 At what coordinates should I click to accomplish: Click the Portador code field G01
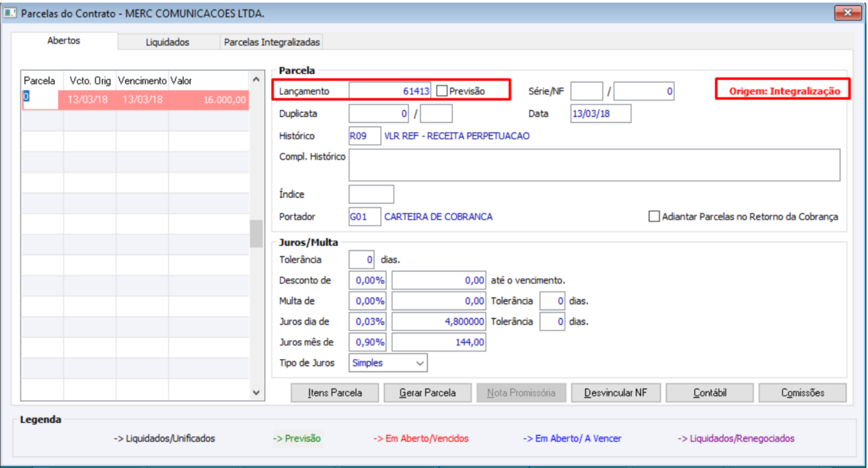tap(365, 217)
